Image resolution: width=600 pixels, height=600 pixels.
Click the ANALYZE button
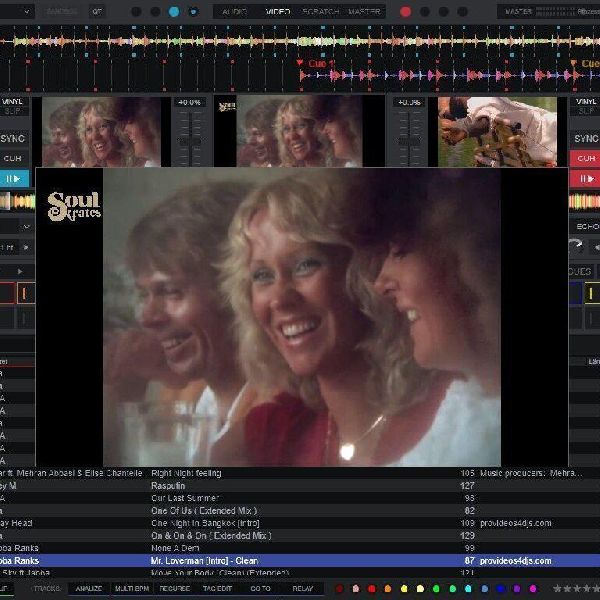(88, 589)
